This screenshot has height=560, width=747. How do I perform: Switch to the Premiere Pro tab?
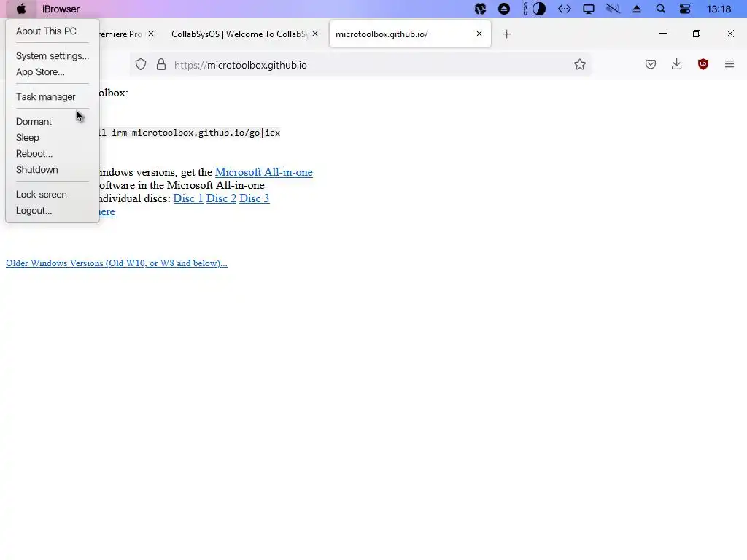coord(120,34)
